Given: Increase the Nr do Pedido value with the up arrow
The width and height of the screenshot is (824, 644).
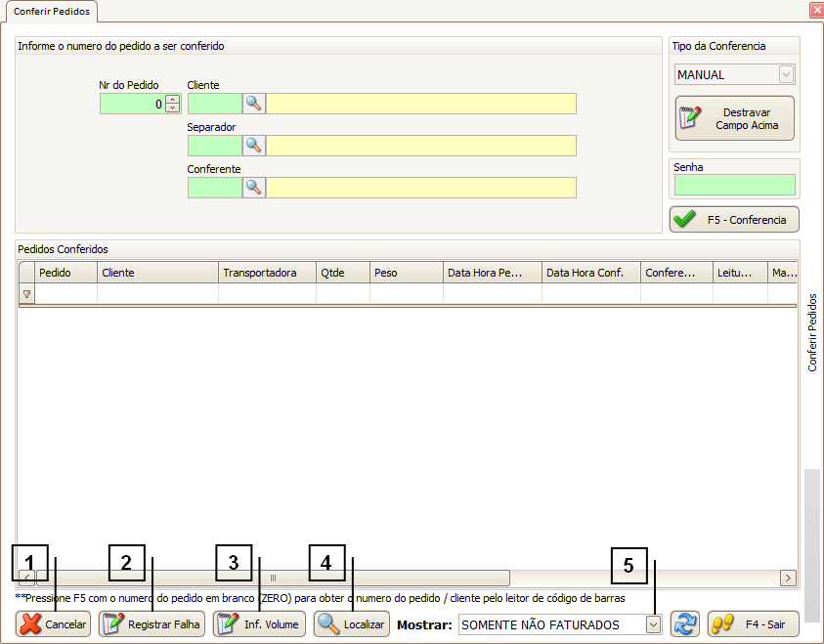Looking at the screenshot, I should [x=173, y=100].
